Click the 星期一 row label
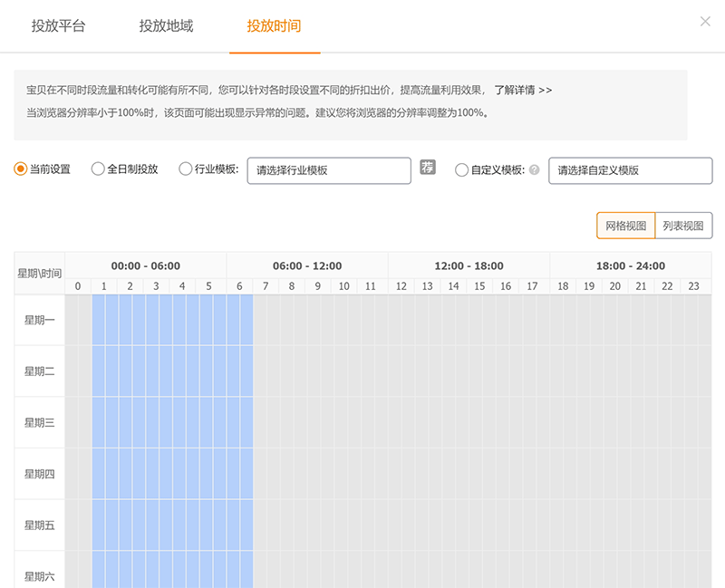This screenshot has width=725, height=588. 39,320
